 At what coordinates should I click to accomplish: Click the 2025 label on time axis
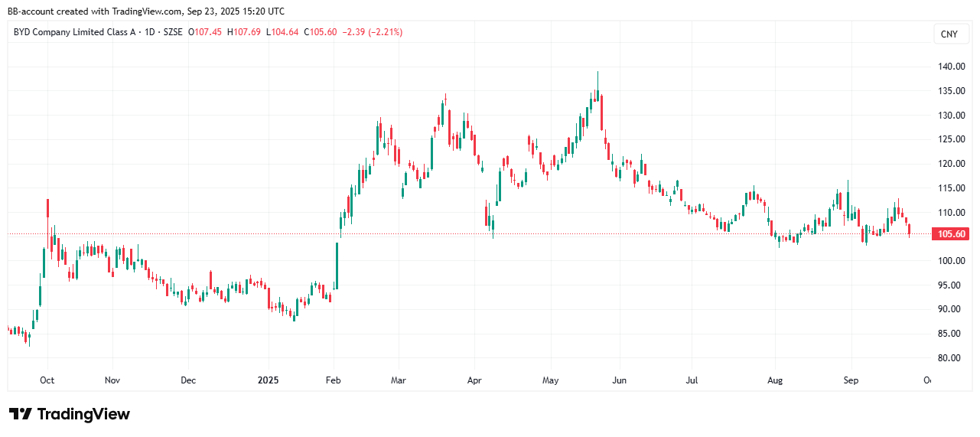269,380
